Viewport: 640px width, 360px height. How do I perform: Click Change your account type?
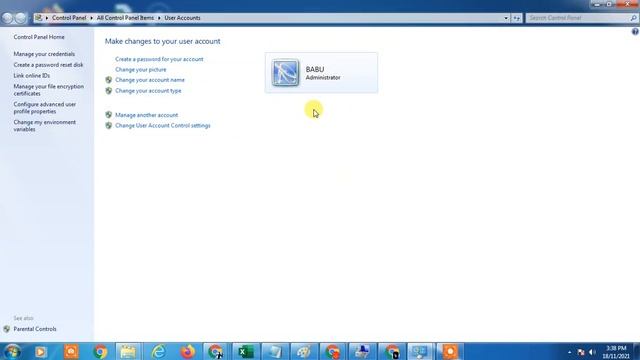[x=148, y=91]
